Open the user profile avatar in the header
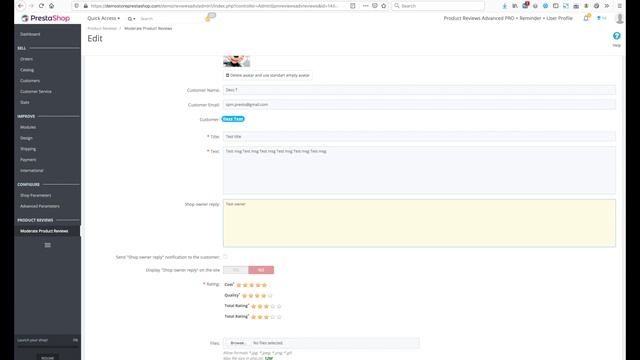Image resolution: width=640 pixels, height=360 pixels. point(619,18)
